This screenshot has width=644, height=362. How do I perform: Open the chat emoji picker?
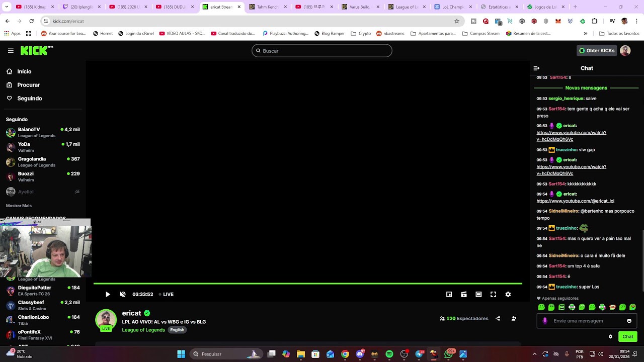[x=629, y=321]
